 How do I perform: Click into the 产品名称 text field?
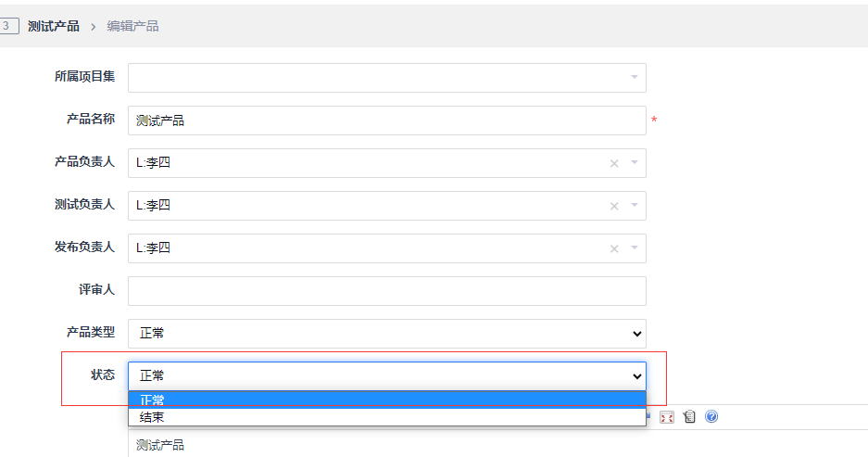[387, 121]
